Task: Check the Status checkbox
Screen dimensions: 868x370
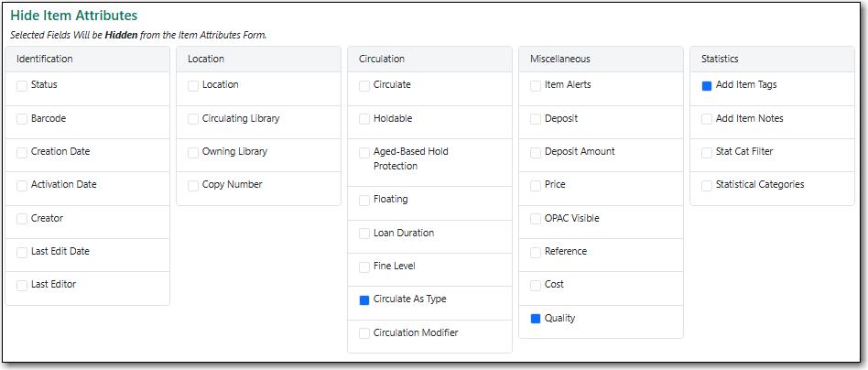Action: point(22,86)
